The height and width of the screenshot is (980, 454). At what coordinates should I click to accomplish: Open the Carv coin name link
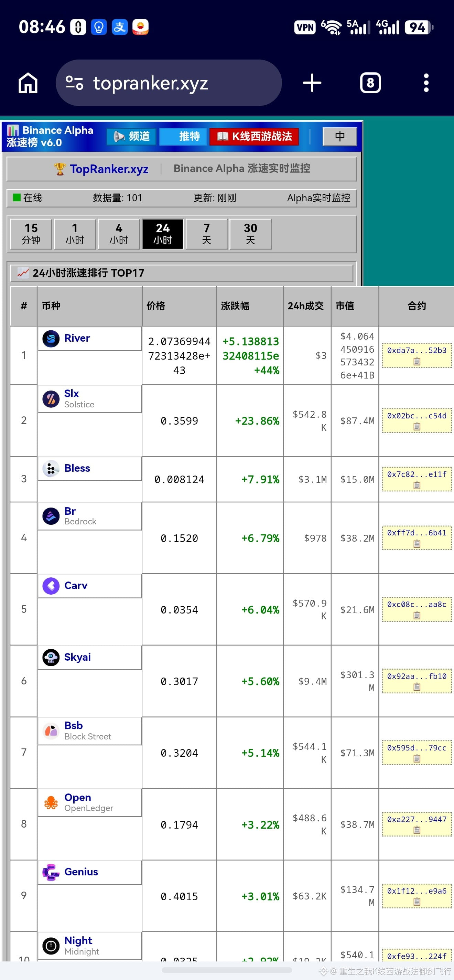[x=76, y=586]
